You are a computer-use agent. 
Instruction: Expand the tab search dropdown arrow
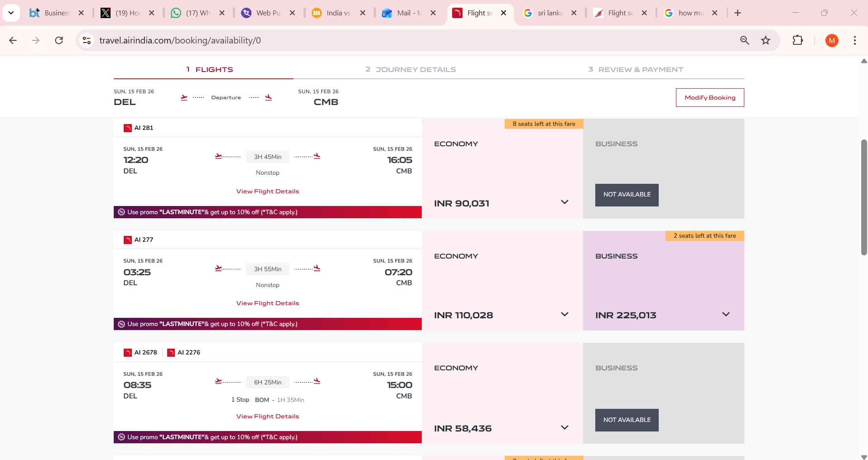click(x=11, y=13)
